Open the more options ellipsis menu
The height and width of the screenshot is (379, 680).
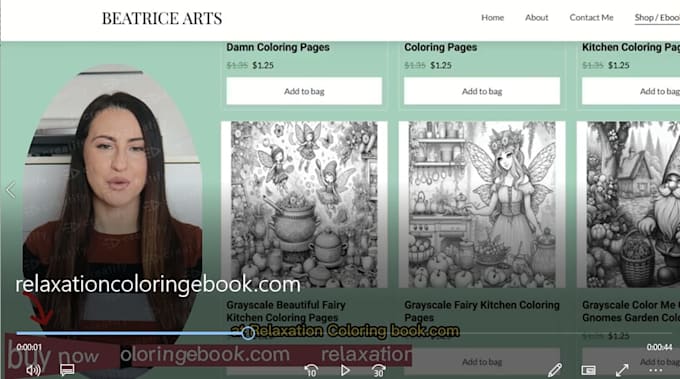pyautogui.click(x=655, y=370)
